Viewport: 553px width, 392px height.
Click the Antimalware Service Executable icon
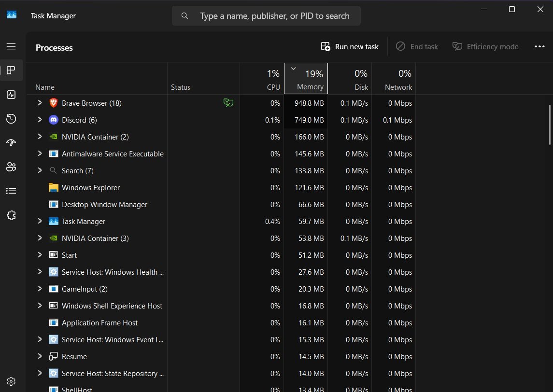coord(53,154)
